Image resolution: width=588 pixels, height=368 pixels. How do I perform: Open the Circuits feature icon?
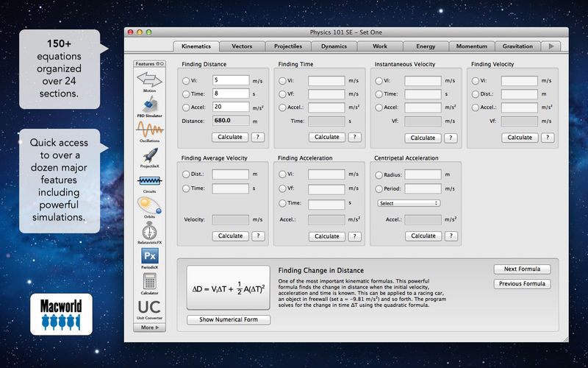coord(148,181)
